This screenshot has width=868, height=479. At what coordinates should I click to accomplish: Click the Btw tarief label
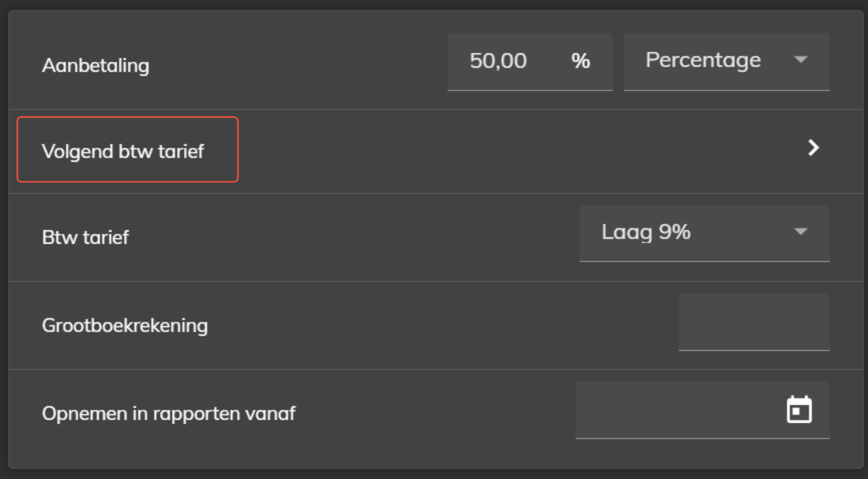pos(85,237)
